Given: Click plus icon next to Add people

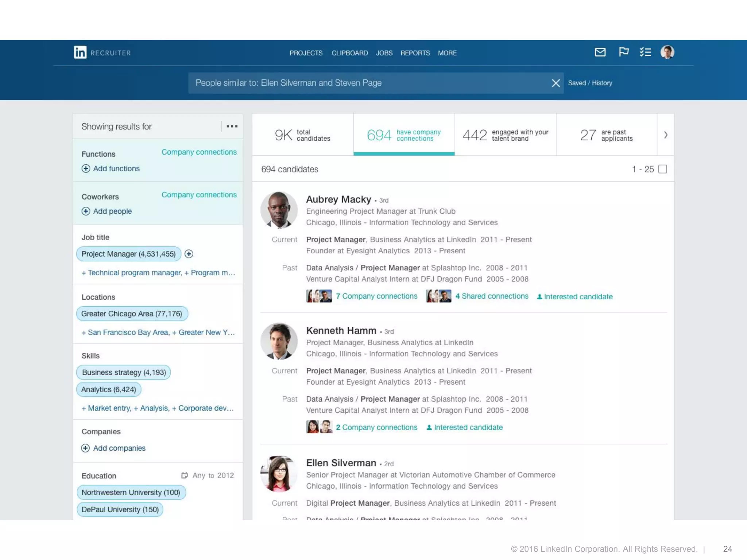Looking at the screenshot, I should pos(86,211).
